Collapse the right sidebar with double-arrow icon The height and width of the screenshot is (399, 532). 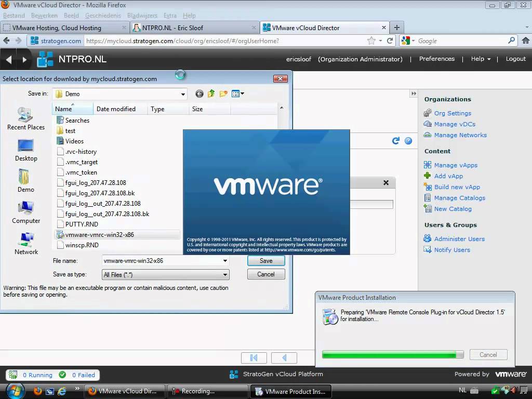pyautogui.click(x=413, y=94)
